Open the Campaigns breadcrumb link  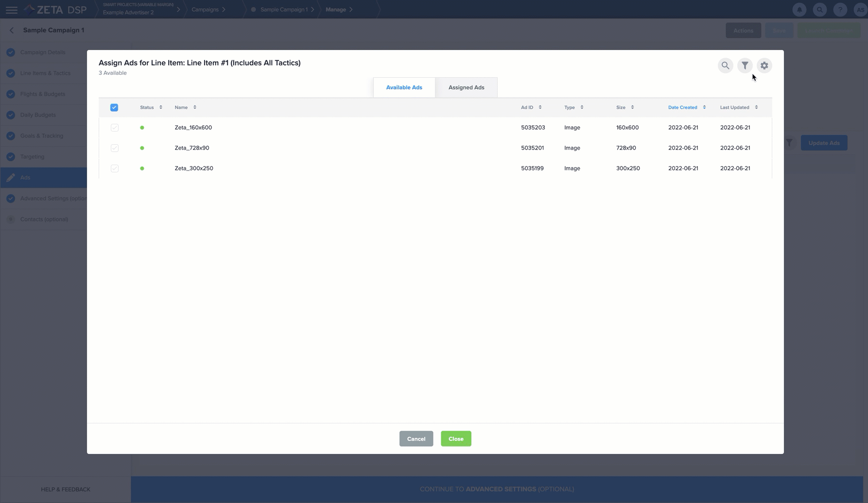205,10
